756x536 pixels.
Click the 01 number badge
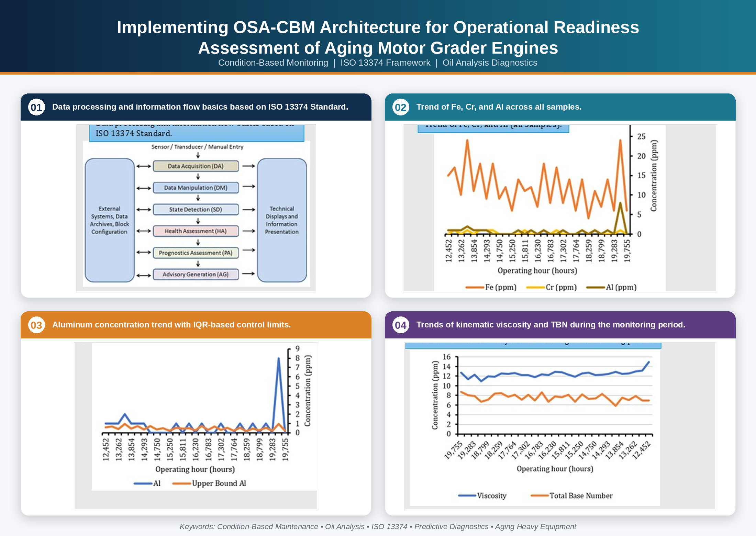pyautogui.click(x=36, y=107)
